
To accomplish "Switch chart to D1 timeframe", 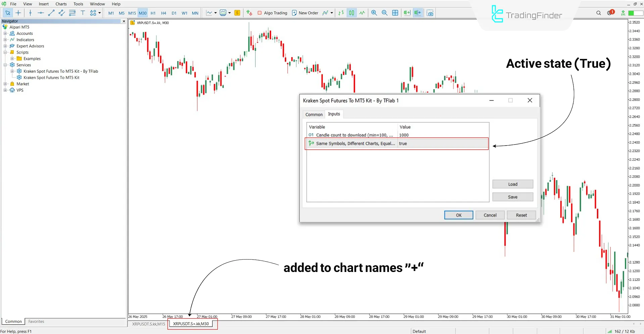I will click(x=174, y=13).
